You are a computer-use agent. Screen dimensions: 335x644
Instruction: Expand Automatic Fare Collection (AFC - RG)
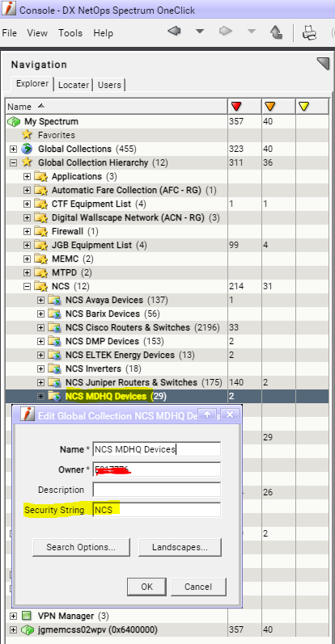(28, 190)
